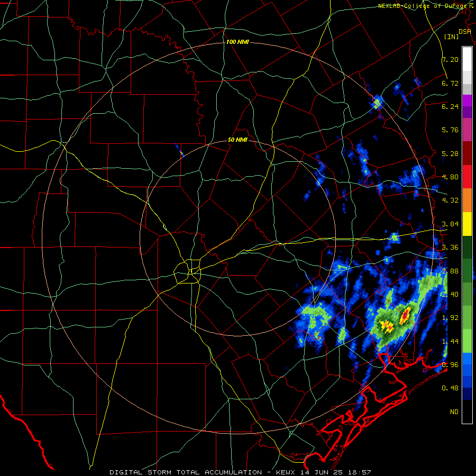Select the '3.84' scale label
Screen dimensions: 476x476
click(x=450, y=224)
